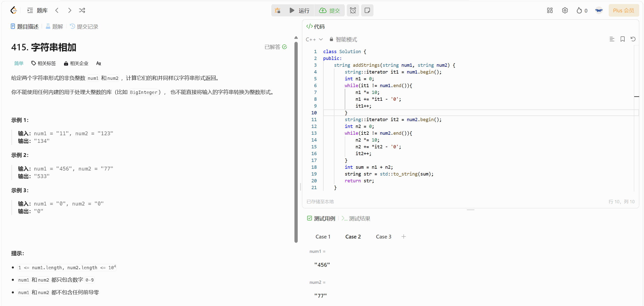Switch to the 测试结果 tab
This screenshot has width=644, height=306.
tap(356, 218)
